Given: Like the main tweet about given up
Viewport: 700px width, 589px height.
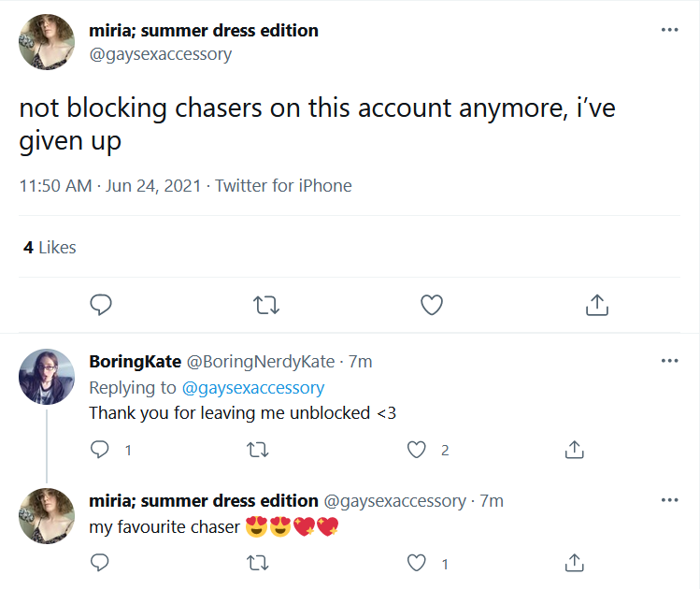Looking at the screenshot, I should click(x=432, y=305).
